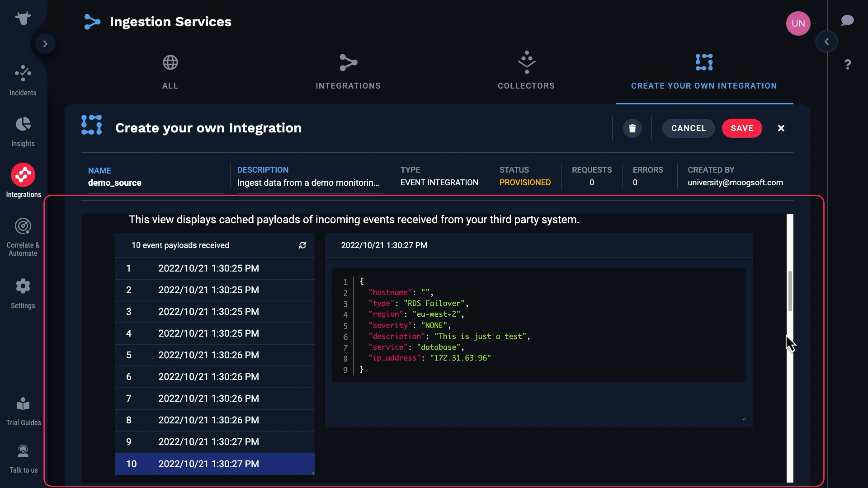Switch to the Integrations tab
This screenshot has width=868, height=488.
click(348, 72)
